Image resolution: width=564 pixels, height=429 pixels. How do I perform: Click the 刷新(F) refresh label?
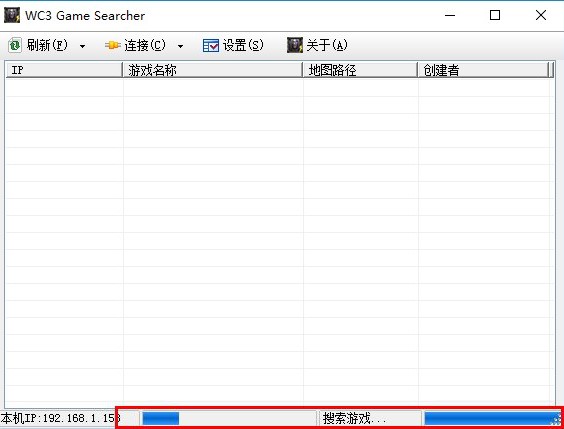coord(47,46)
